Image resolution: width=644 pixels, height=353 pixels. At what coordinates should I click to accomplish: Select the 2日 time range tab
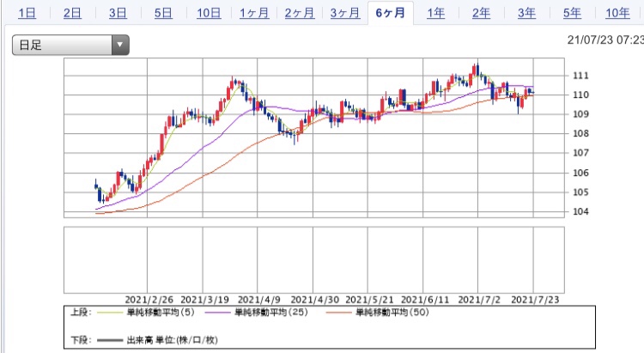tap(73, 13)
